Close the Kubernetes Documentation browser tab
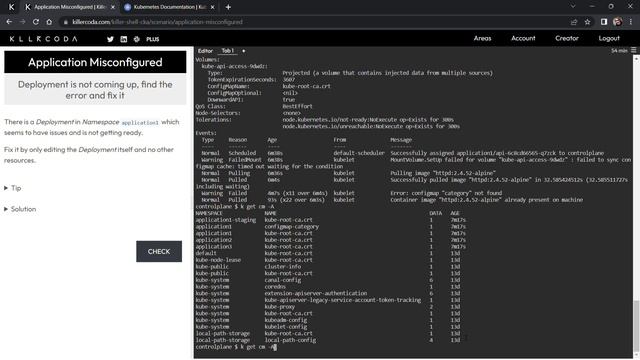Image resolution: width=640 pixels, height=360 pixels. pyautogui.click(x=212, y=7)
